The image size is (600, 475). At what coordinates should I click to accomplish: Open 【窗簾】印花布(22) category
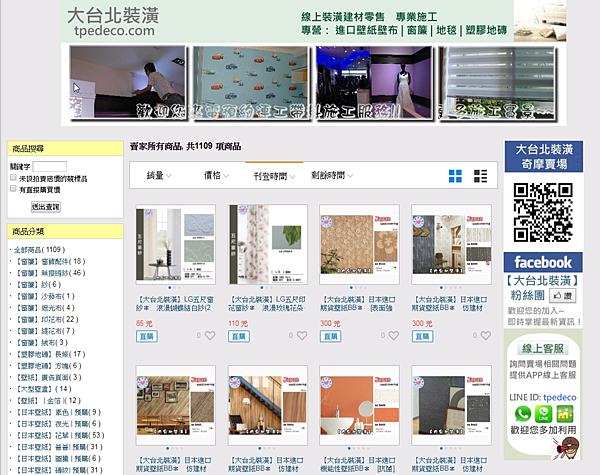pos(47,319)
